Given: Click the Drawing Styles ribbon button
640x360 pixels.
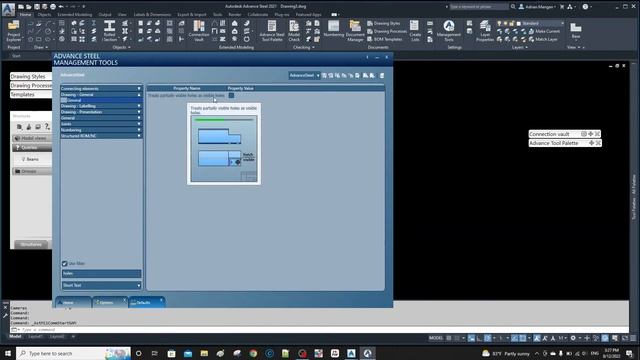Looking at the screenshot, I should 384,23.
